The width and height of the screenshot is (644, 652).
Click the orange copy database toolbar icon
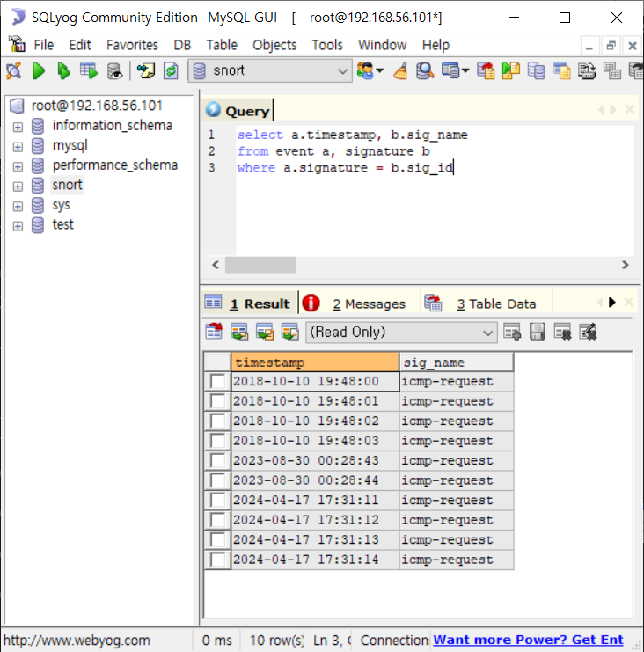[561, 70]
